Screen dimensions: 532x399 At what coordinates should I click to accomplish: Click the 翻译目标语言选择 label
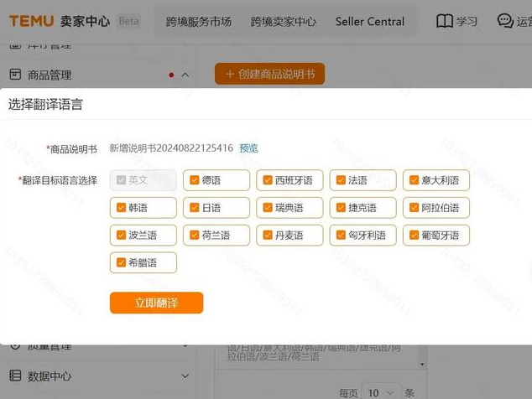coord(60,180)
